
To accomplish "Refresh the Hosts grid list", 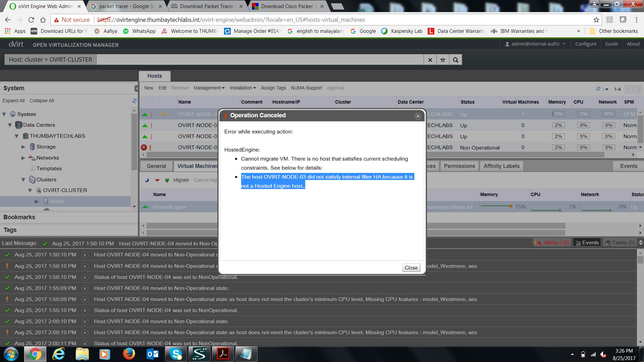I will 598,89.
